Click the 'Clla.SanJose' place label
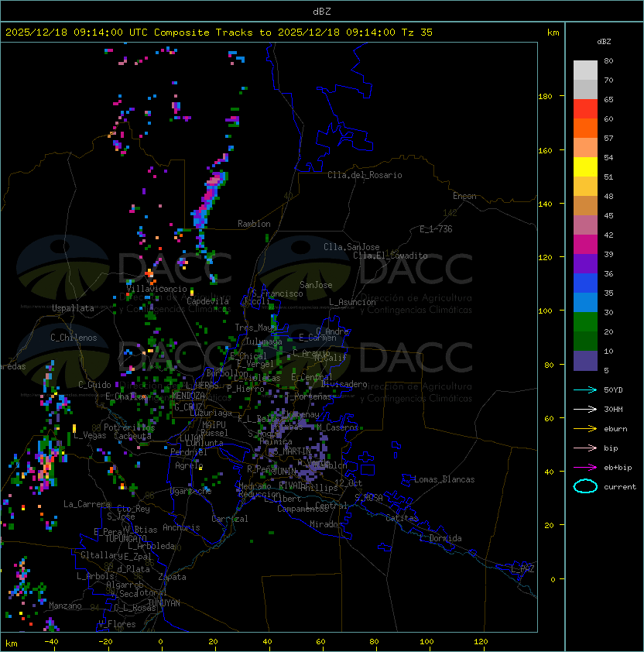Image resolution: width=644 pixels, height=652 pixels. click(351, 247)
